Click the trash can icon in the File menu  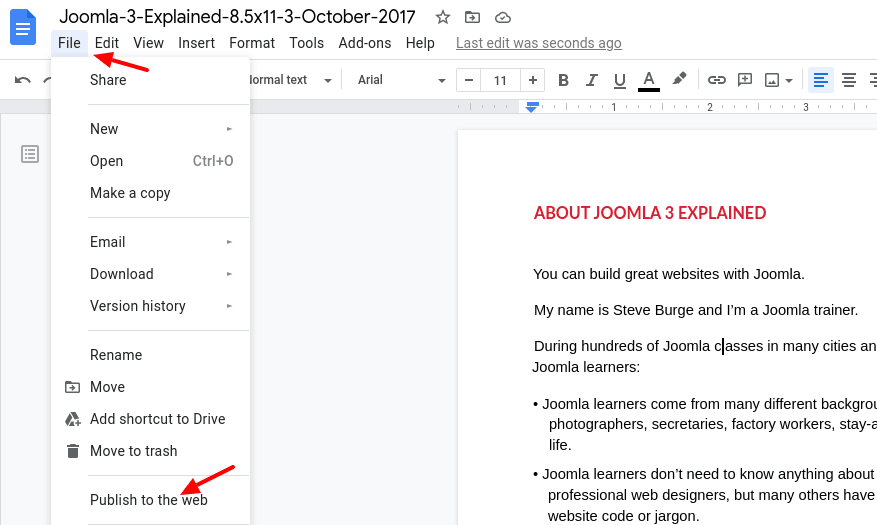[73, 451]
